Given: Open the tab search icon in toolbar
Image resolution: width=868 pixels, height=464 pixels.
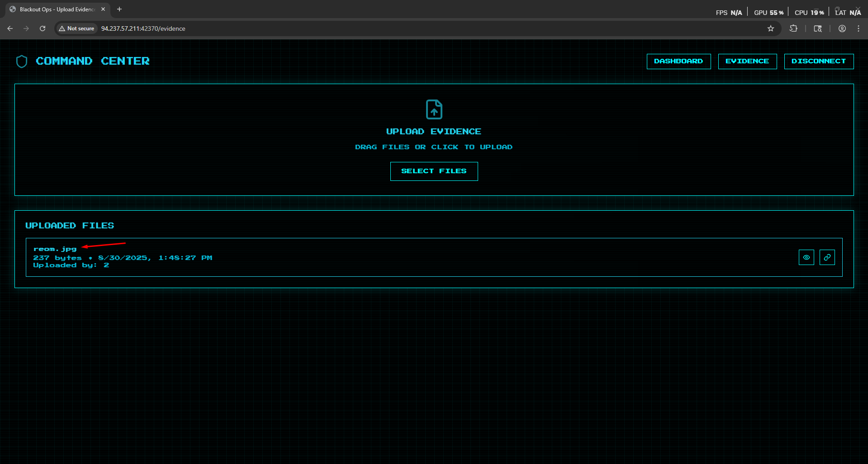Looking at the screenshot, I should pos(818,28).
